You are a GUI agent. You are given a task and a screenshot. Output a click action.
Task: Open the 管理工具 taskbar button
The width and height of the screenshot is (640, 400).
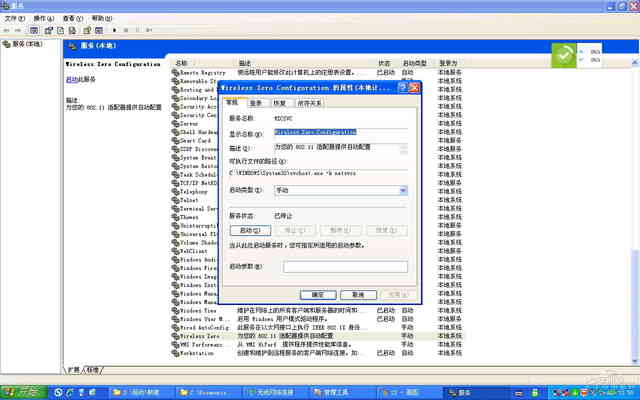342,393
